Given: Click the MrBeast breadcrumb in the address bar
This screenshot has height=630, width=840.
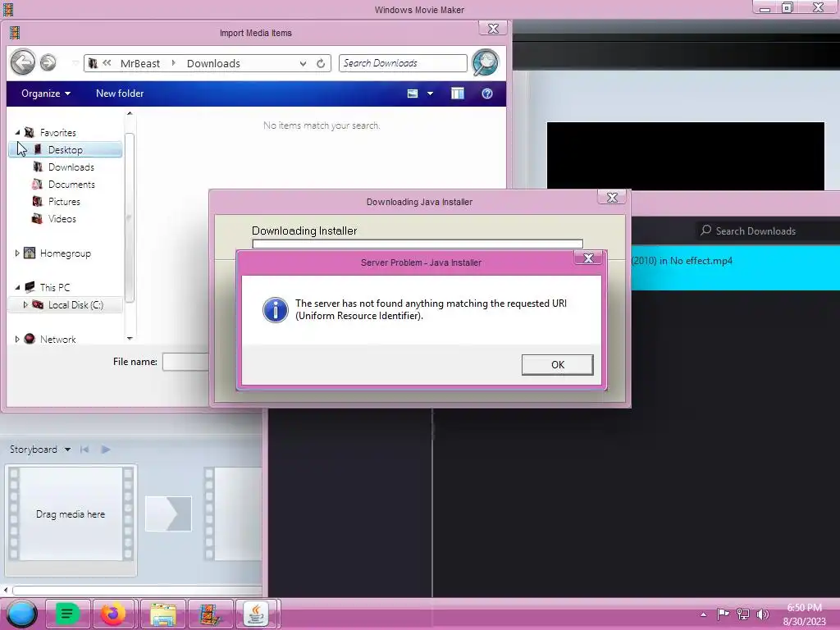Looking at the screenshot, I should (x=139, y=63).
